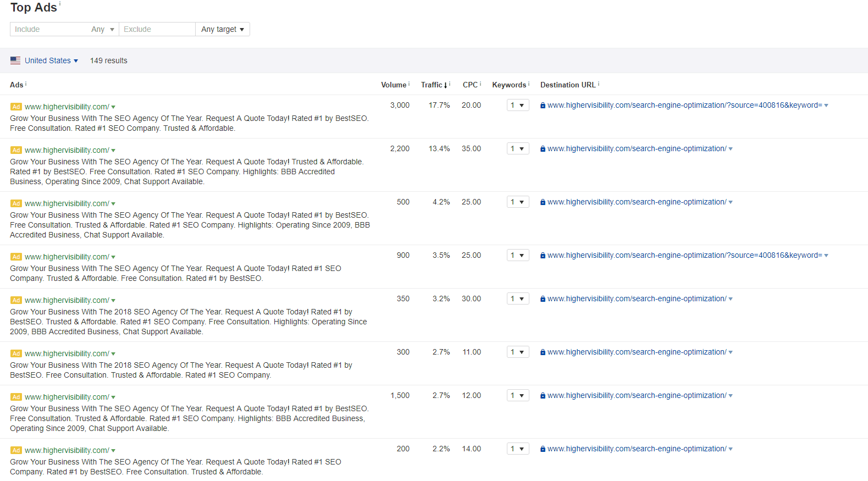This screenshot has width=868, height=481.
Task: Expand arrow after destination URL, 200 volume row
Action: [731, 449]
